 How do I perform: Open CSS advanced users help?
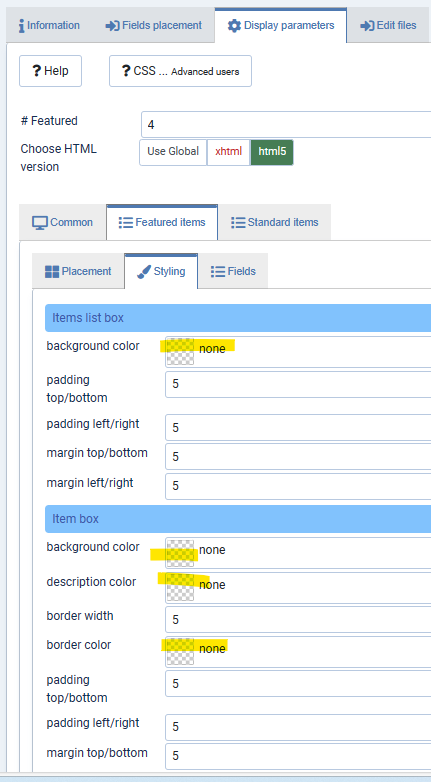pyautogui.click(x=181, y=71)
